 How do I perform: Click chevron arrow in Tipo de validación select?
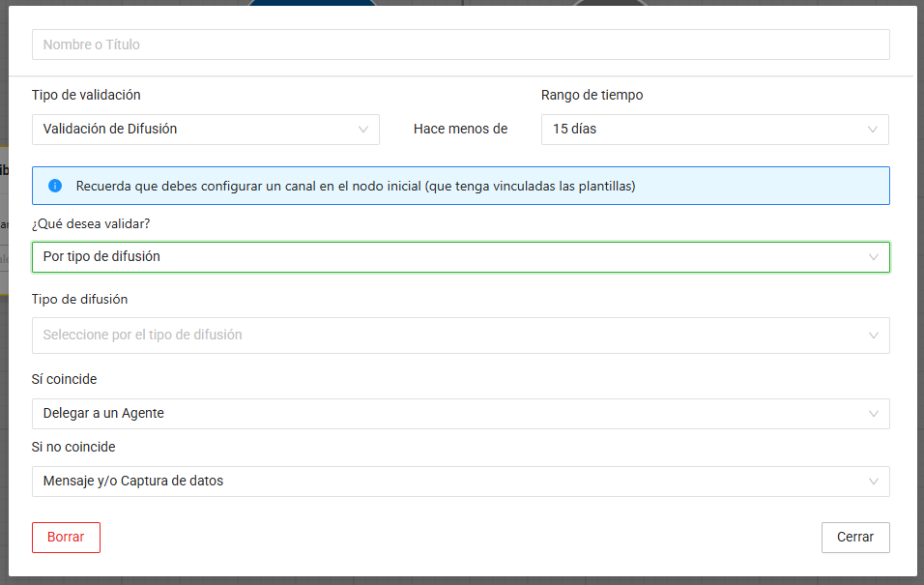click(363, 129)
